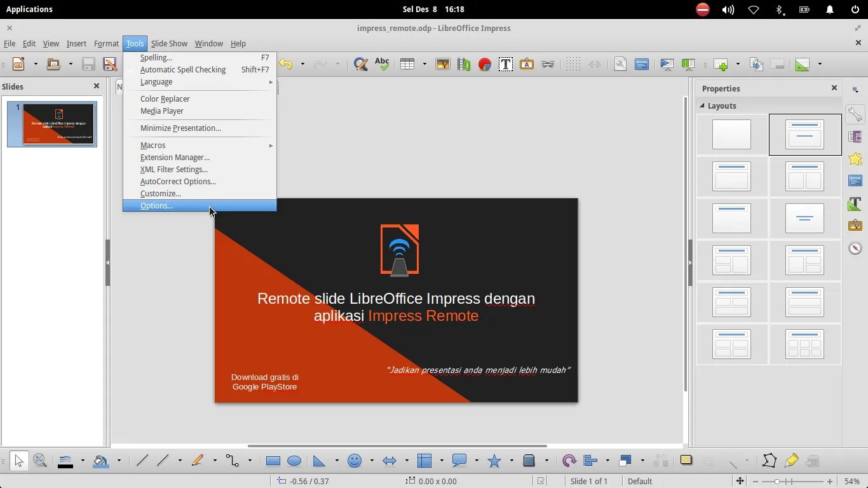Pick the Rectangle shape tool

coord(273,461)
